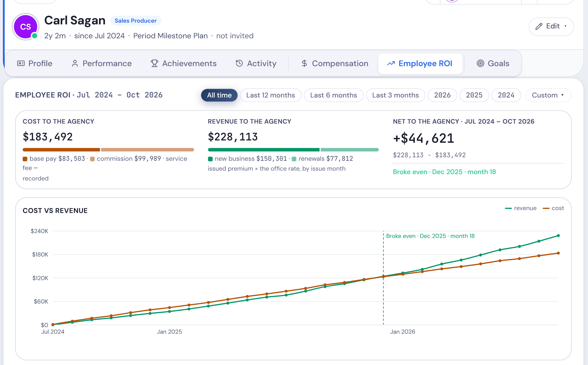Click the Broke even dashed chart marker label
The image size is (588, 365).
(430, 236)
